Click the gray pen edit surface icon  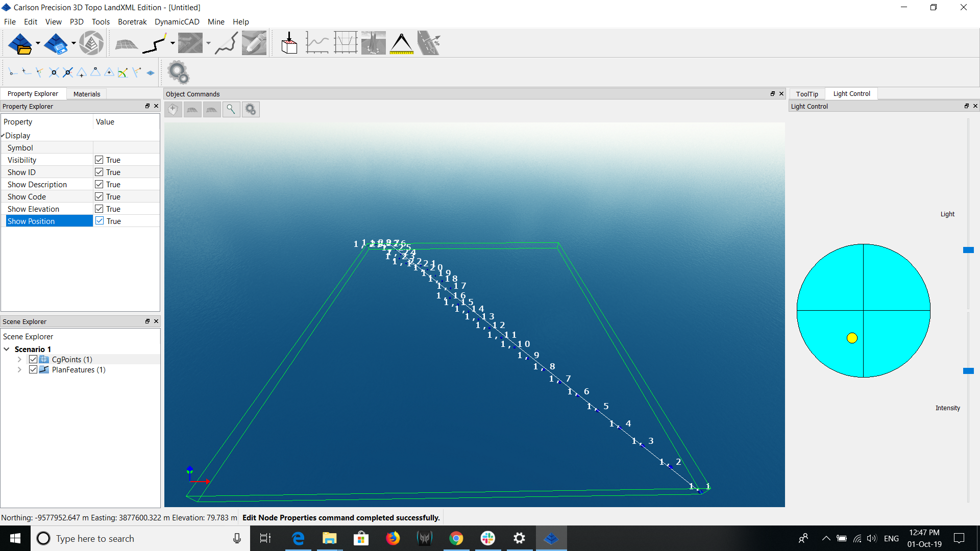[x=254, y=43]
